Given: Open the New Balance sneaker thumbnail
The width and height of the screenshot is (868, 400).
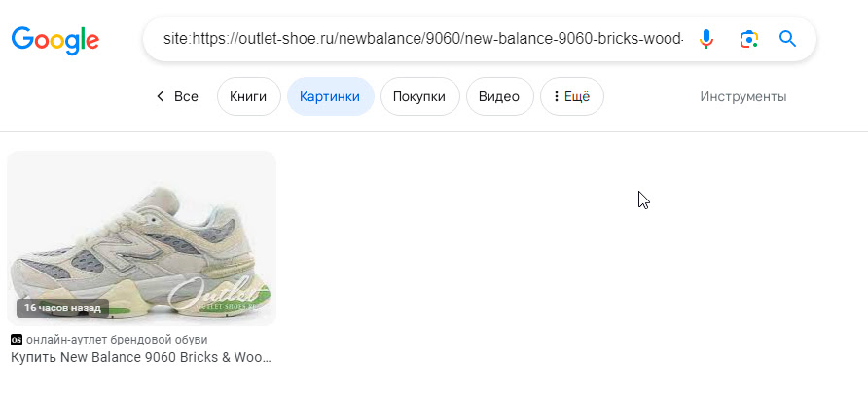Looking at the screenshot, I should click(141, 238).
